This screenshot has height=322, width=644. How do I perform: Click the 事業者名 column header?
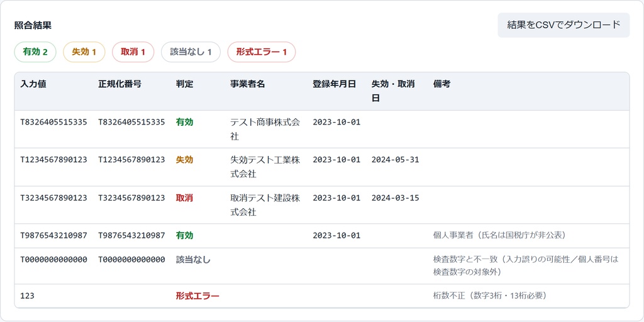click(x=248, y=84)
